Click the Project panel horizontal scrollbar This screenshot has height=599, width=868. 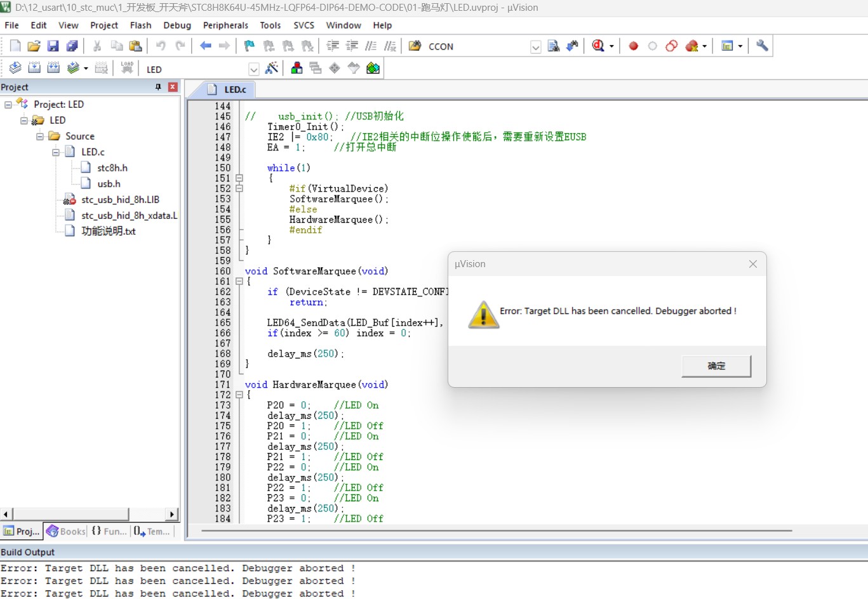(89, 514)
